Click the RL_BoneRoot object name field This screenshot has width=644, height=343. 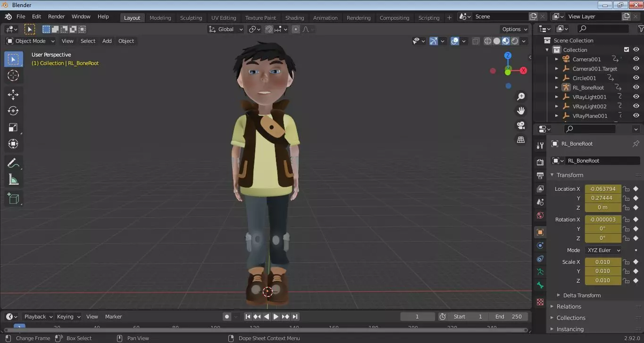[x=602, y=161]
